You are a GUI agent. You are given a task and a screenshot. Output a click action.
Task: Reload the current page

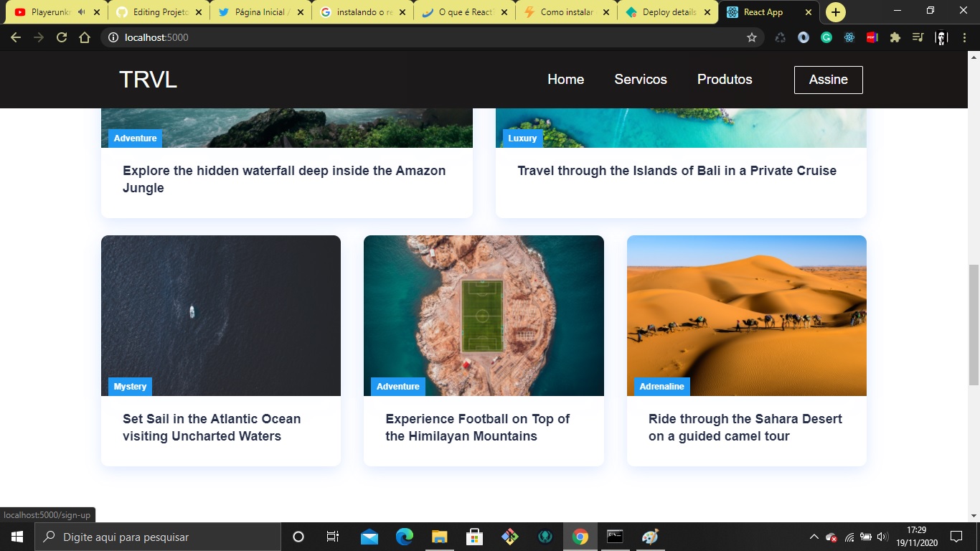pyautogui.click(x=62, y=37)
